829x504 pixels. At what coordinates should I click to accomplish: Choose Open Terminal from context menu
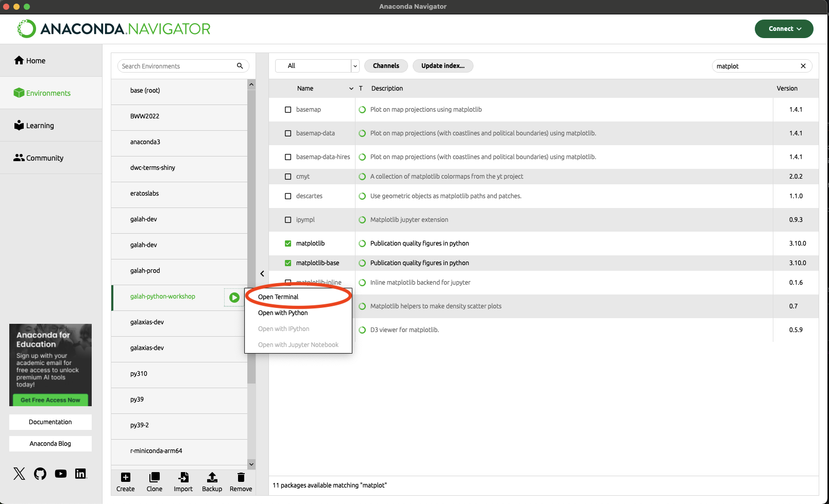[x=278, y=297]
